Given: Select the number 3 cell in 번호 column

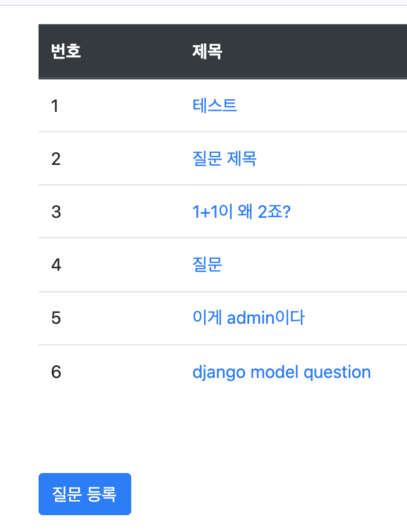Looking at the screenshot, I should click(x=56, y=212).
